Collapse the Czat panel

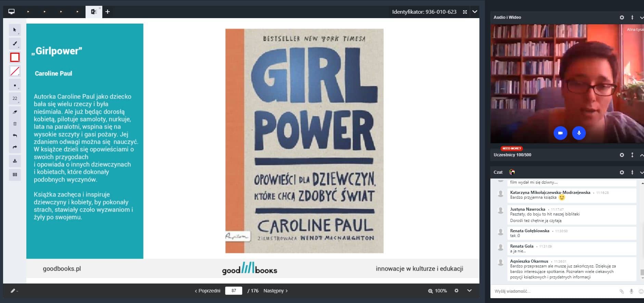(x=641, y=172)
